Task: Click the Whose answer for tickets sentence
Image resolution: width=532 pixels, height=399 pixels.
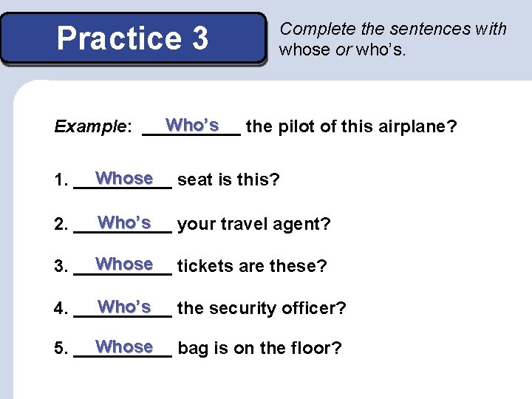Action: (x=123, y=265)
